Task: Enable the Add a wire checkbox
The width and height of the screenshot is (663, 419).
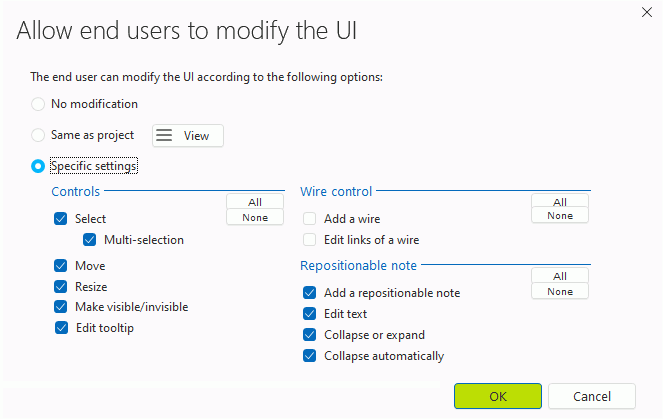Action: pyautogui.click(x=310, y=219)
